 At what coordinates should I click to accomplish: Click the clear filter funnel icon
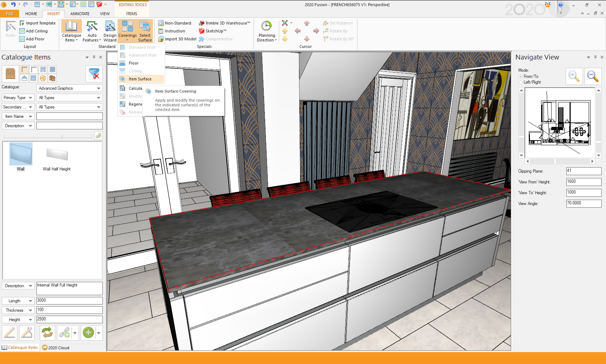point(94,74)
